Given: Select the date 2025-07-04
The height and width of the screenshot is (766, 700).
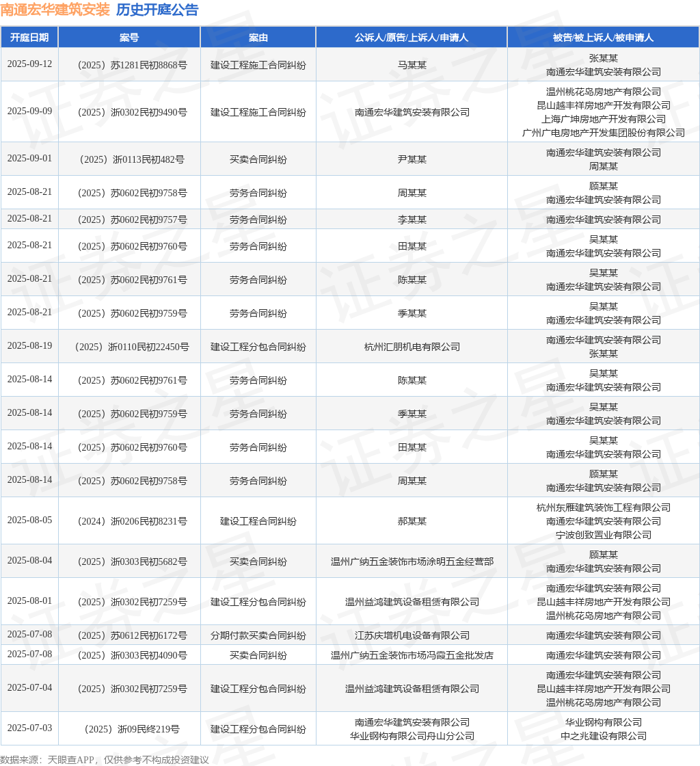Looking at the screenshot, I should (30, 687).
